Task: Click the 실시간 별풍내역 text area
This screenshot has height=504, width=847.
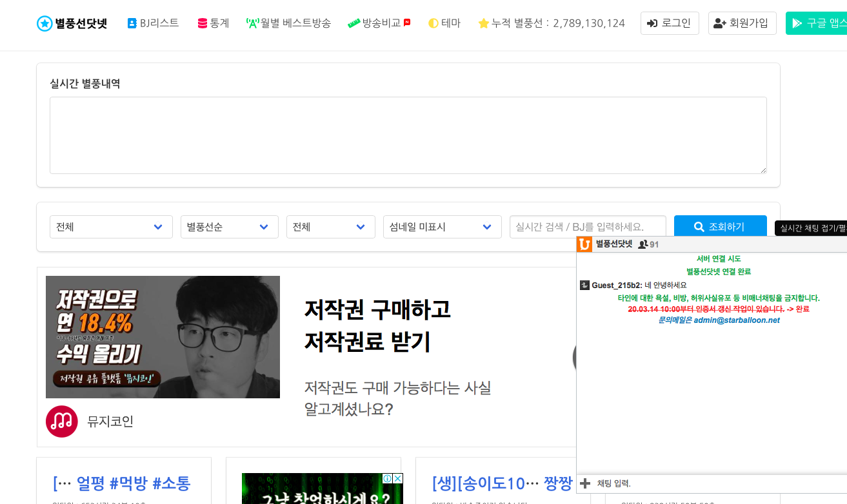Action: tap(408, 135)
